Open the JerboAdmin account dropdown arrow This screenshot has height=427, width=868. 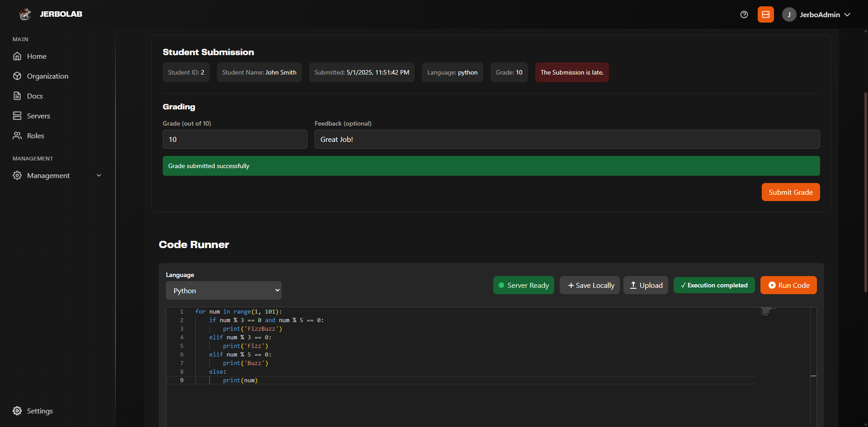847,14
